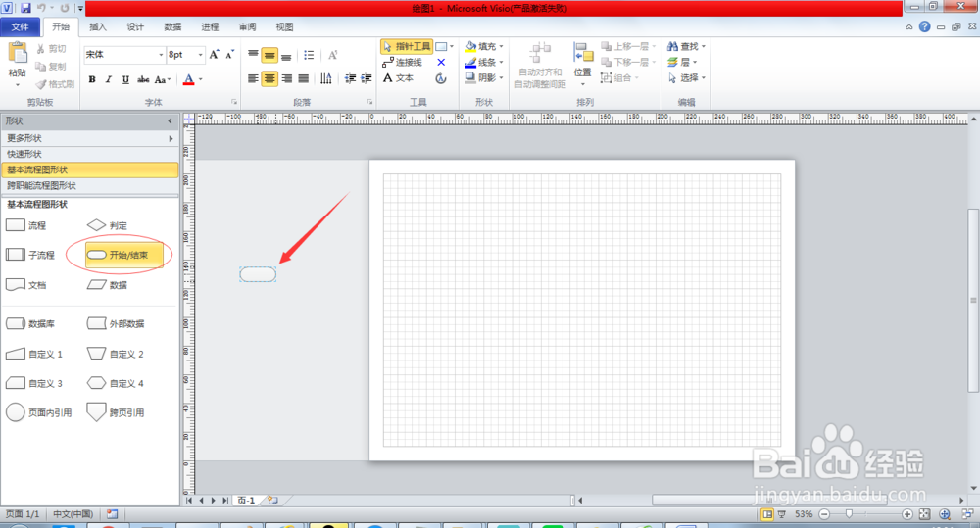The image size is (980, 528).
Task: Click the zoom slider handle
Action: pos(849,513)
